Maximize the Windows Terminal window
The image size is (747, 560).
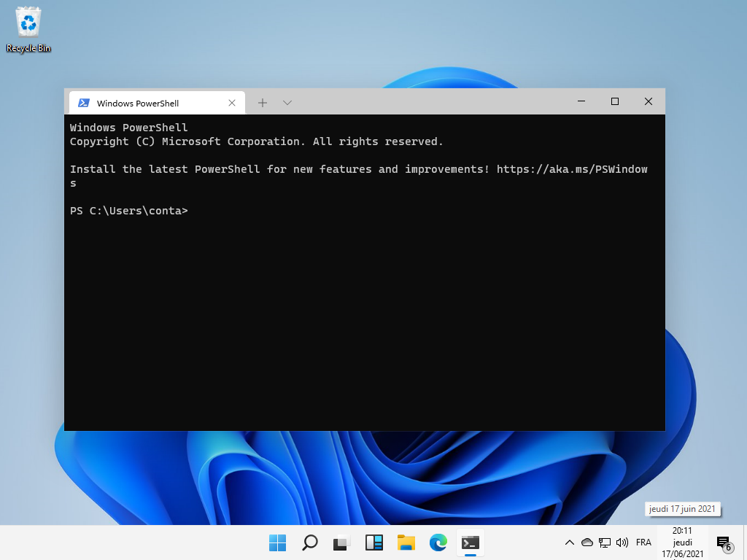(614, 101)
